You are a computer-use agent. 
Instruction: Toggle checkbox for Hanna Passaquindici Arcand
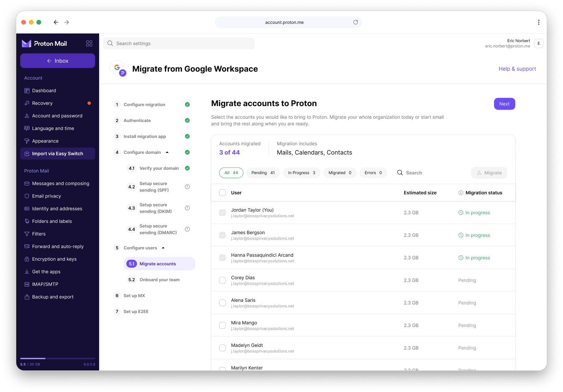(x=222, y=258)
